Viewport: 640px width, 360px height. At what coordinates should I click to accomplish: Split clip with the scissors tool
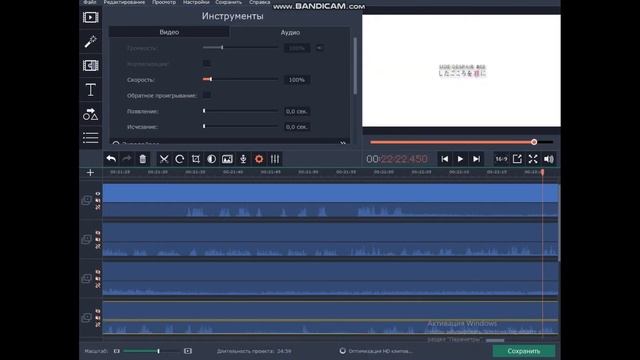point(164,159)
